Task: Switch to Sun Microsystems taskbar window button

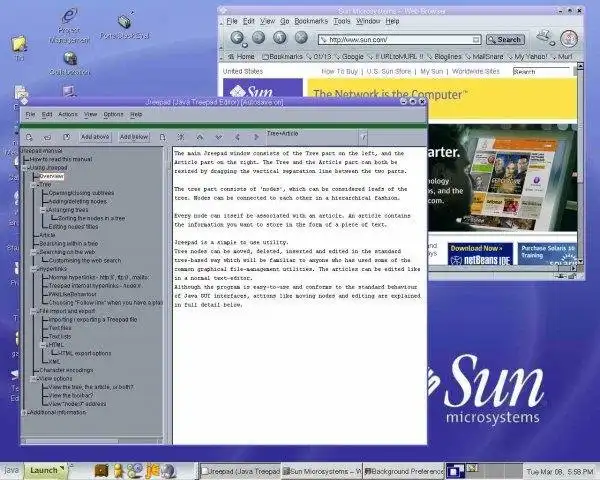Action: (x=321, y=471)
